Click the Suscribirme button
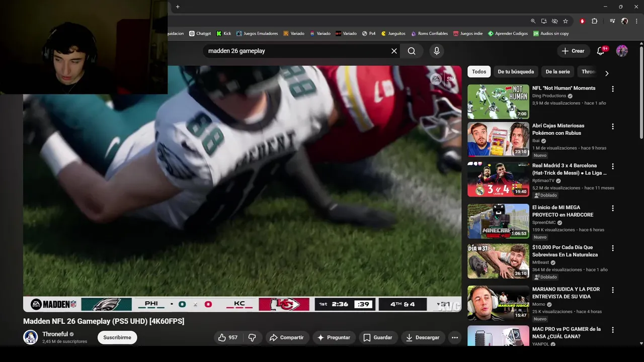 (x=117, y=337)
